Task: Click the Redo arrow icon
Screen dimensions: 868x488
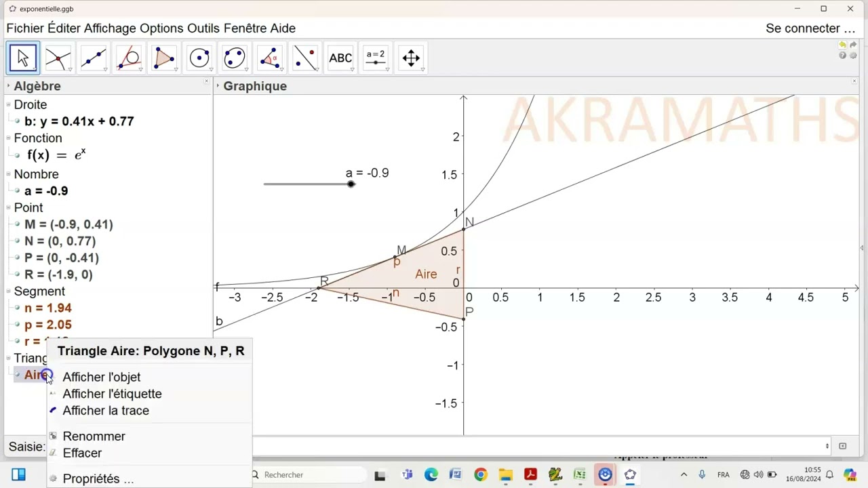Action: click(x=853, y=45)
